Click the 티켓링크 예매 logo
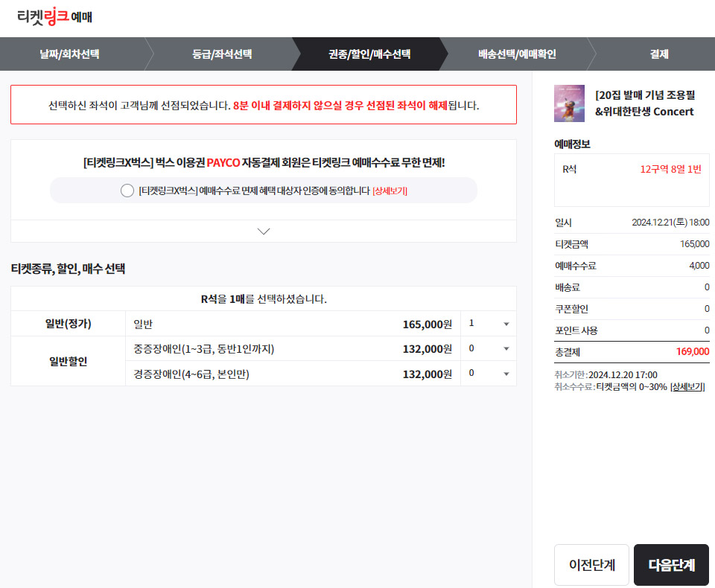Screen dimensions: 715x588 [x=54, y=16]
